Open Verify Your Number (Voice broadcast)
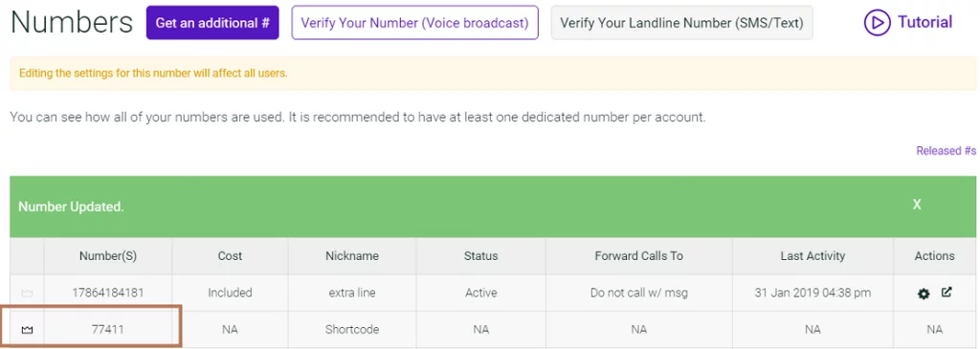 [415, 23]
